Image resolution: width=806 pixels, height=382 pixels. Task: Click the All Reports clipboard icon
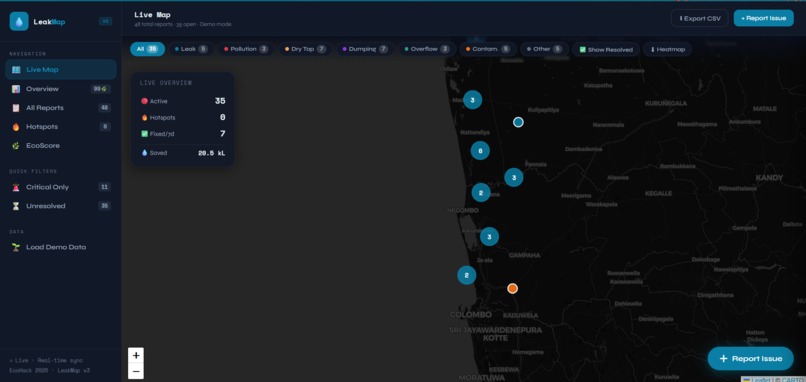(x=16, y=108)
